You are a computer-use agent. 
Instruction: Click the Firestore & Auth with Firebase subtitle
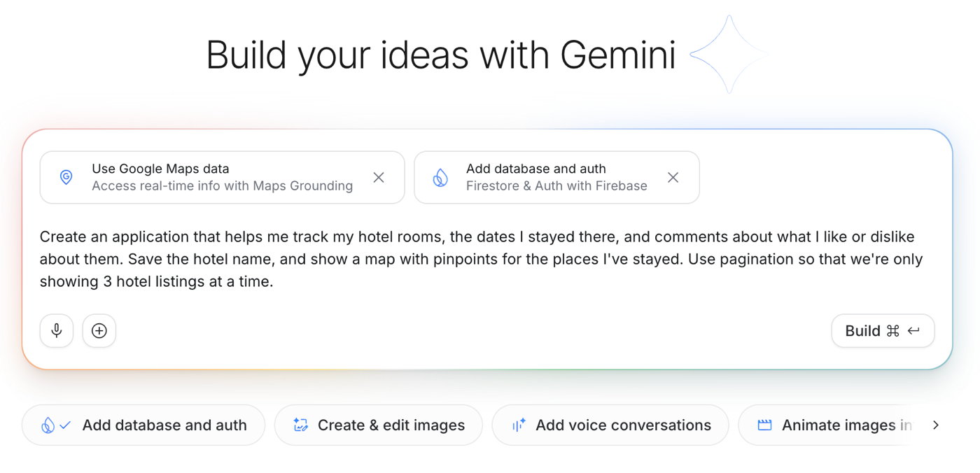pyautogui.click(x=556, y=186)
